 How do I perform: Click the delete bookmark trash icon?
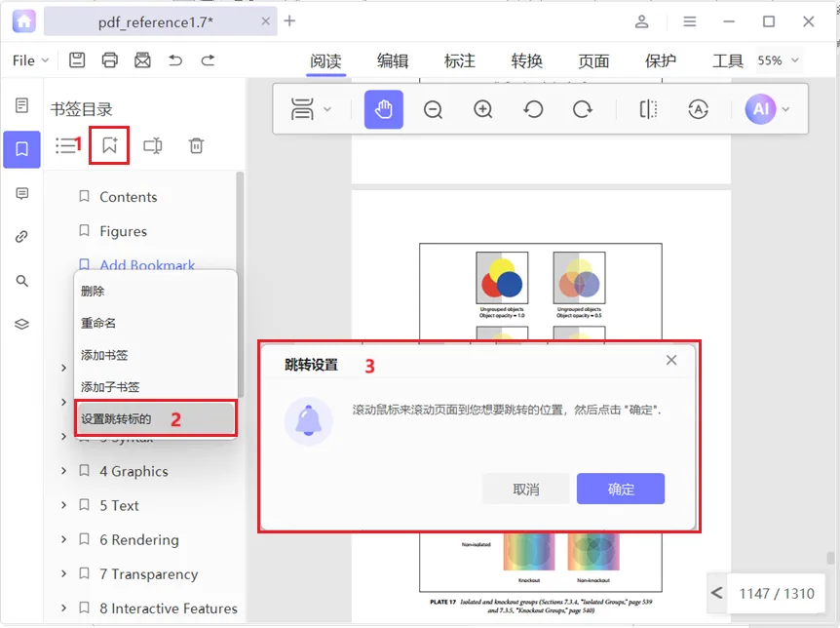coord(196,145)
